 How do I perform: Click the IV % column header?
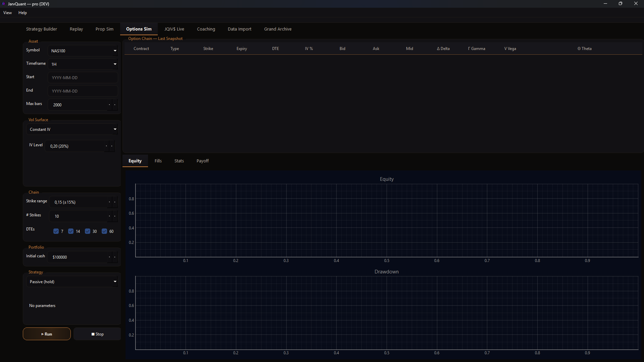click(309, 49)
